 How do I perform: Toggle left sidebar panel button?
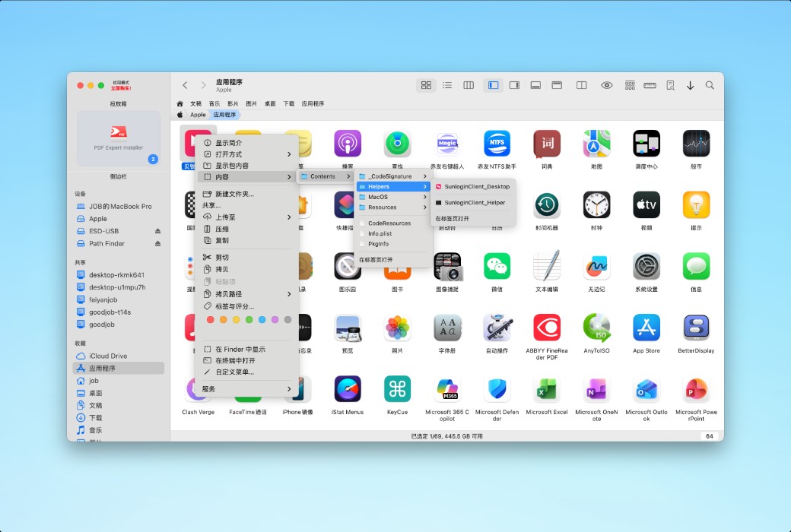pos(494,85)
